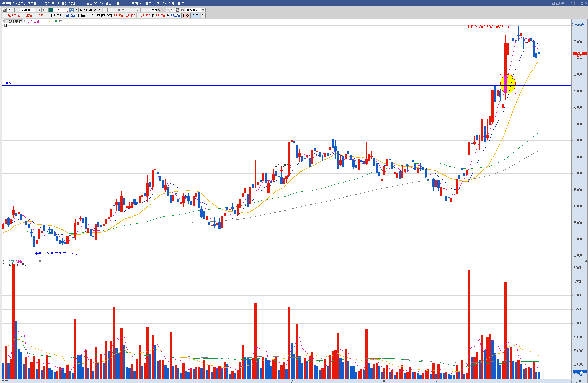Viewport: 588px width, 383px height.
Task: Switch to weekly (주) chart period
Action: [x=76, y=10]
